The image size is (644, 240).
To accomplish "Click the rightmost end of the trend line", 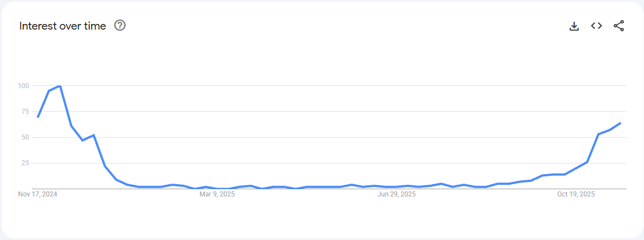I will click(x=620, y=123).
